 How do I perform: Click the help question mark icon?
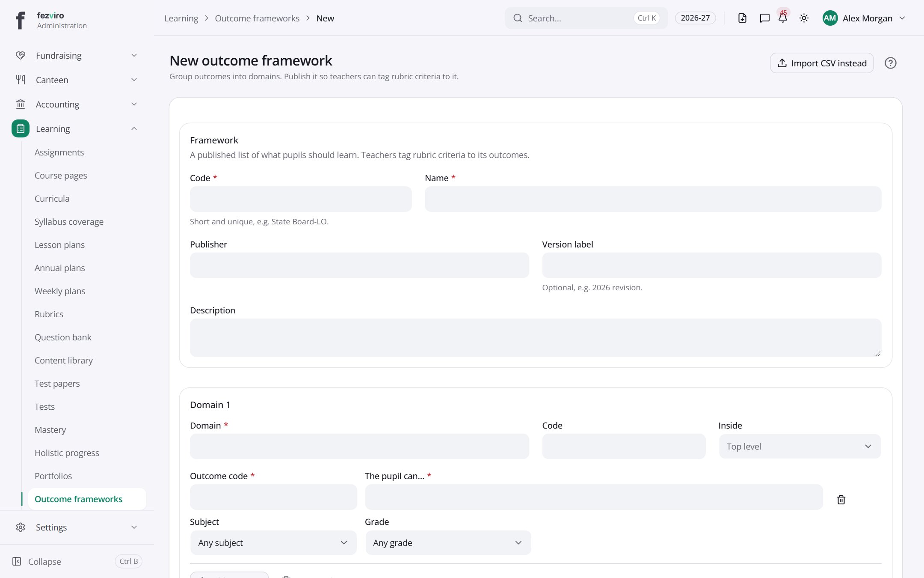pos(890,63)
